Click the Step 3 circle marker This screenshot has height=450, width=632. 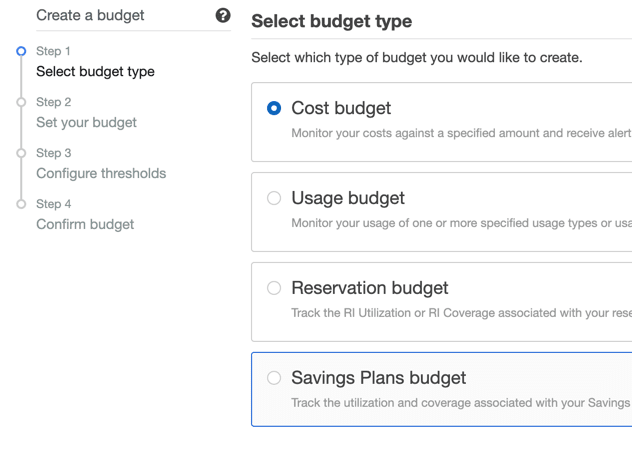click(x=21, y=153)
